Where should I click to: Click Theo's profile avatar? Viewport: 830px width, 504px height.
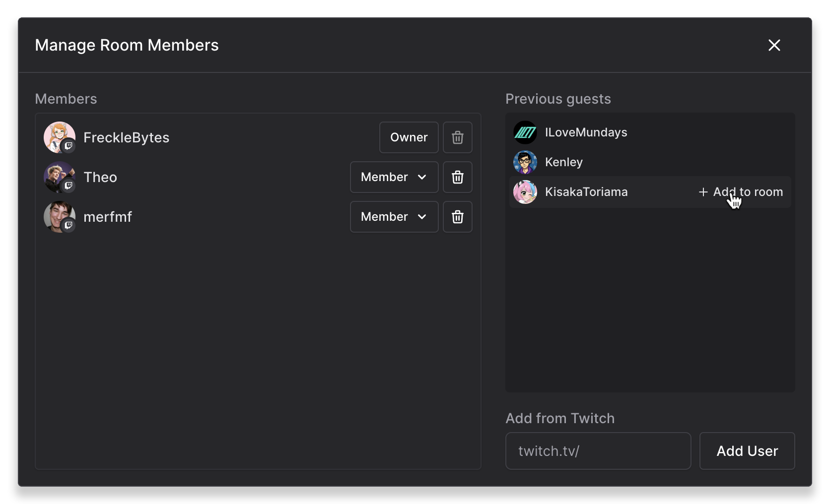tap(58, 176)
